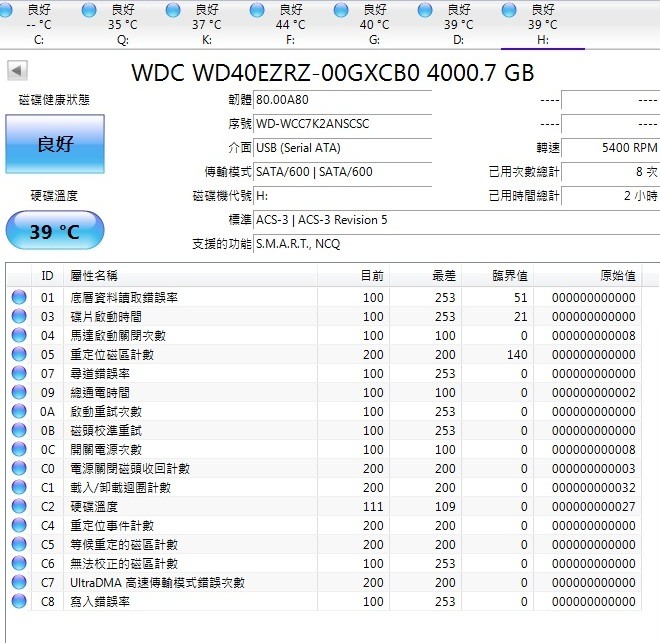Click status orb for attribute C6
The width and height of the screenshot is (660, 643).
click(x=19, y=563)
